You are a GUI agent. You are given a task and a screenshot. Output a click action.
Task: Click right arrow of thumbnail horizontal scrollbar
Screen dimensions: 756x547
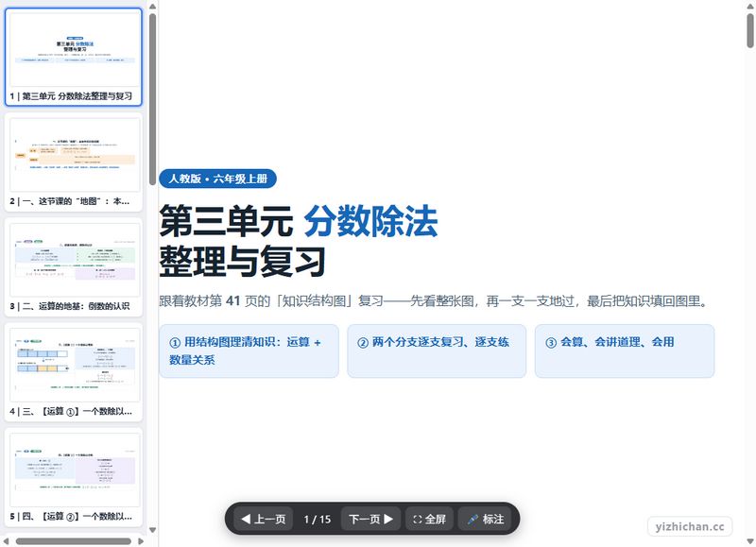click(x=141, y=541)
